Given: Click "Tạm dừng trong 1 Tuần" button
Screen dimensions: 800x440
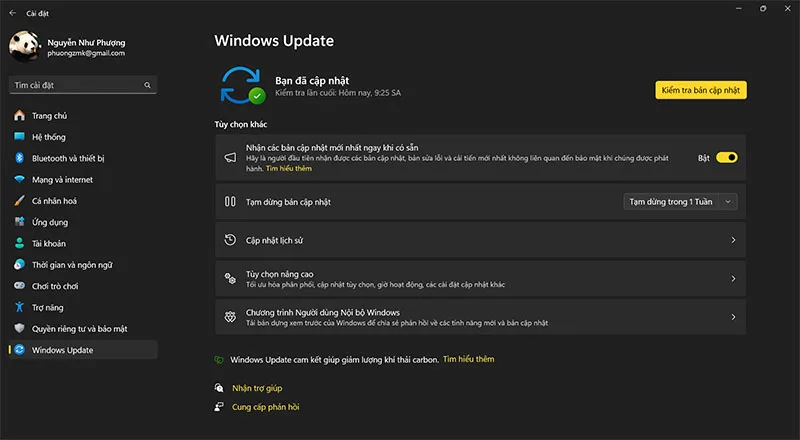Looking at the screenshot, I should click(670, 202).
